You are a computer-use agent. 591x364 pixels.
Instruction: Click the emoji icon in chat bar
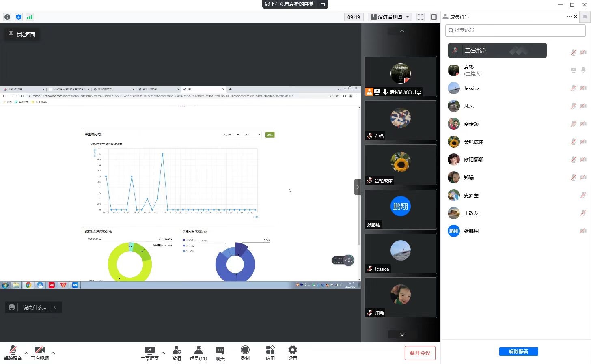click(12, 307)
